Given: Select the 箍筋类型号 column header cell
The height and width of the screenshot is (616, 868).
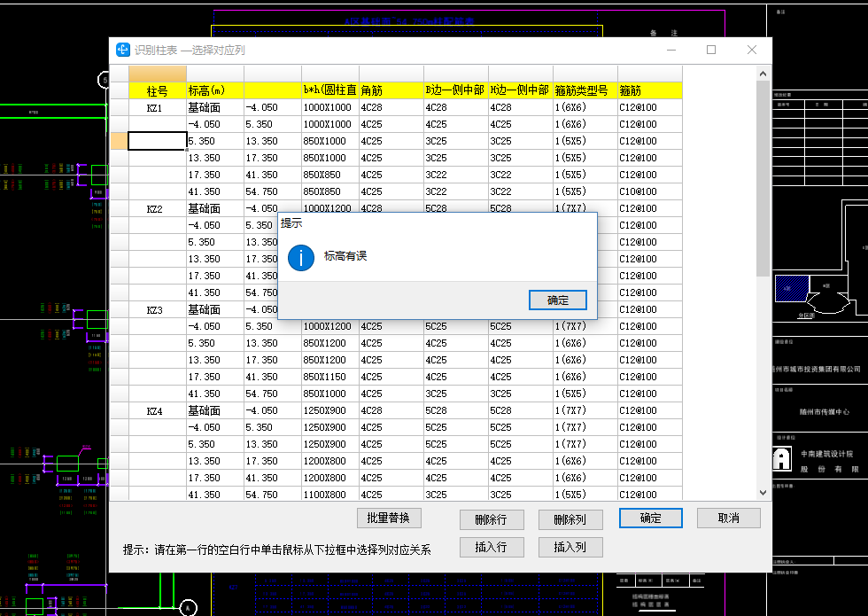Looking at the screenshot, I should 585,90.
